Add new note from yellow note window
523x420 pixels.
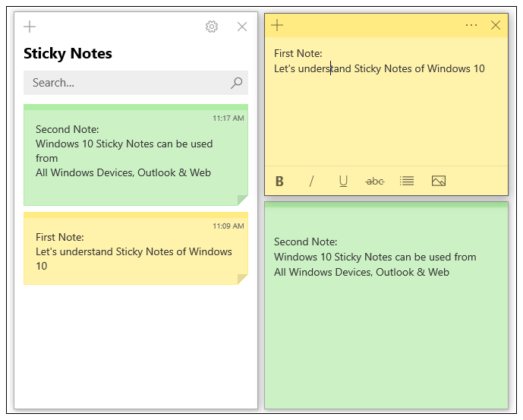coord(277,25)
